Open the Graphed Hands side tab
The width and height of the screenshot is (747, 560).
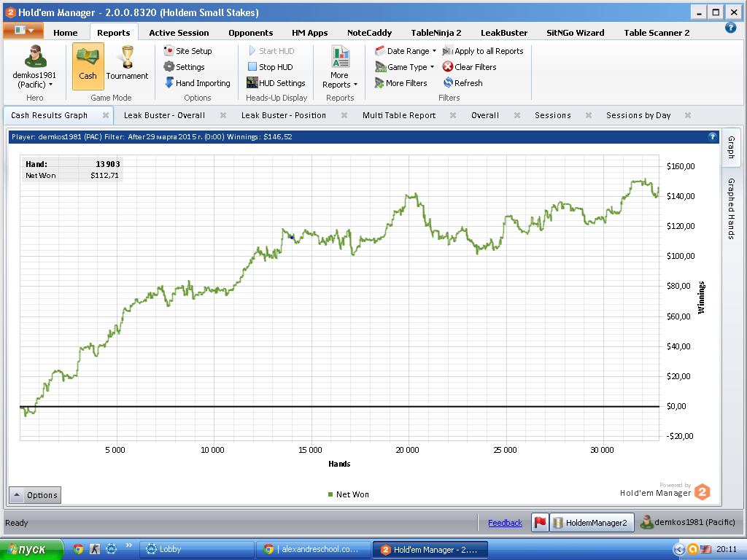click(731, 209)
